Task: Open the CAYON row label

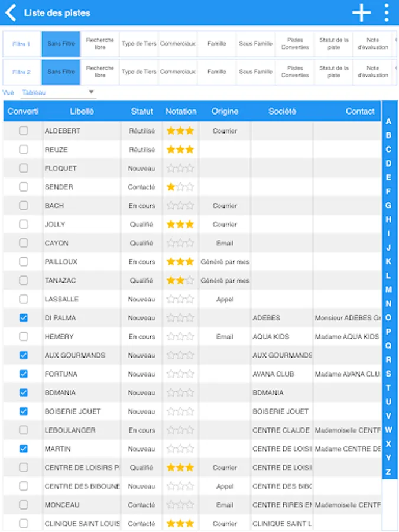Action: pyautogui.click(x=56, y=244)
